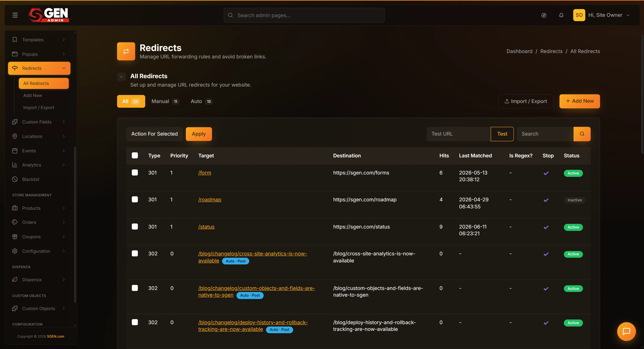The height and width of the screenshot is (349, 644).
Task: Check the deploy-history-and-rollback redirect row checkbox
Action: 135,322
